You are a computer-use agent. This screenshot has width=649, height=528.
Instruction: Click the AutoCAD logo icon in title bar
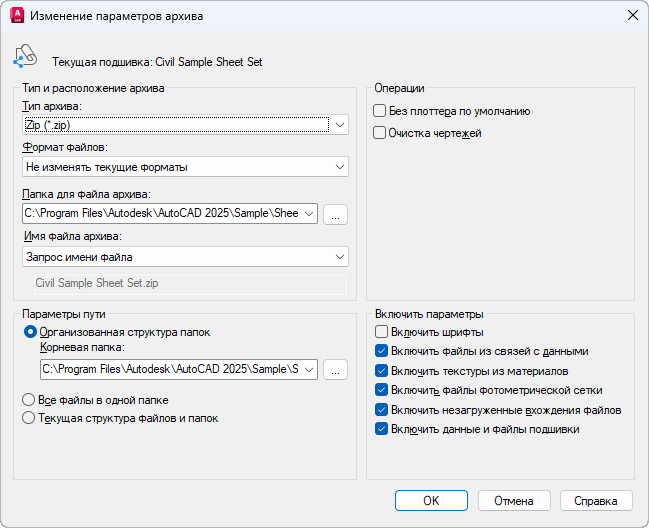16,15
